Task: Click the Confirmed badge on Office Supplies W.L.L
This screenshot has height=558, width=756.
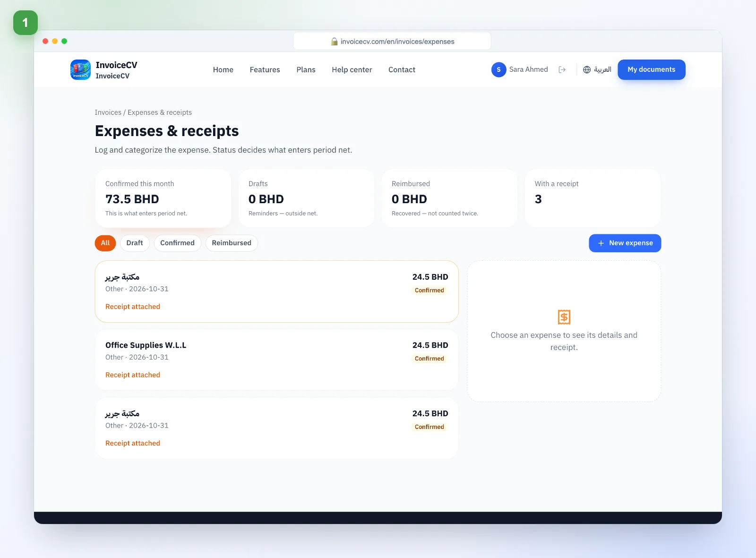Action: [429, 359]
